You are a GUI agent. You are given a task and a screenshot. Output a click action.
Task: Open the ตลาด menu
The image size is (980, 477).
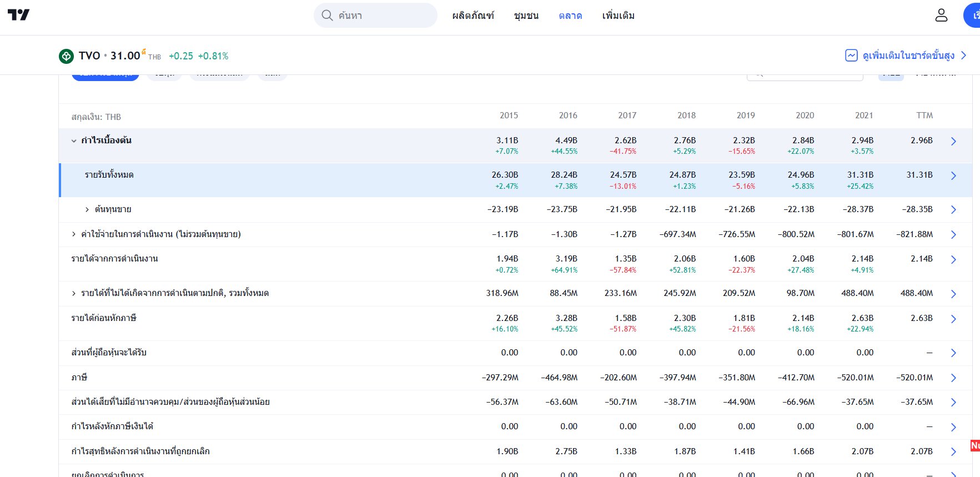tap(570, 16)
